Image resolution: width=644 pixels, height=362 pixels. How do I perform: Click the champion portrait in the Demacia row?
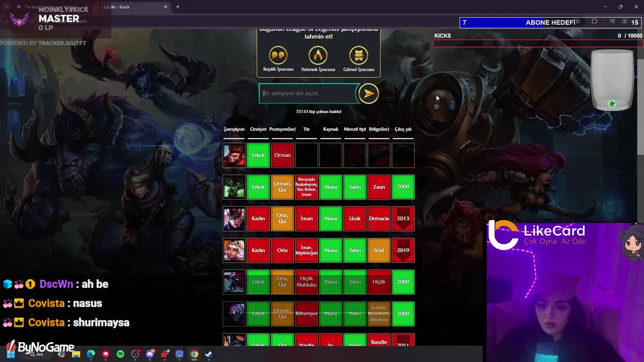coord(234,219)
